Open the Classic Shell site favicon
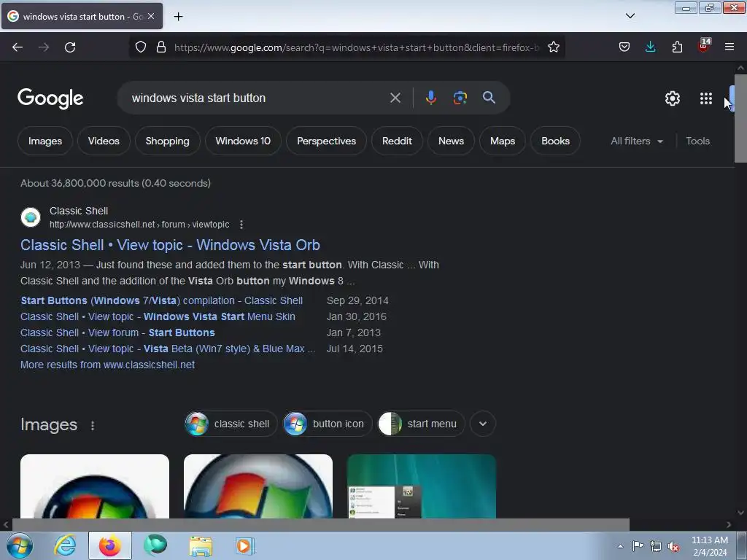 (31, 217)
